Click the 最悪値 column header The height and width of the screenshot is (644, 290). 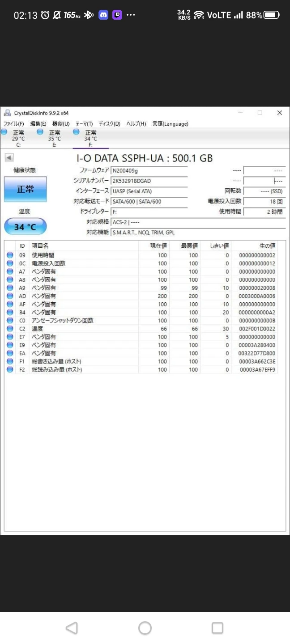click(x=184, y=246)
